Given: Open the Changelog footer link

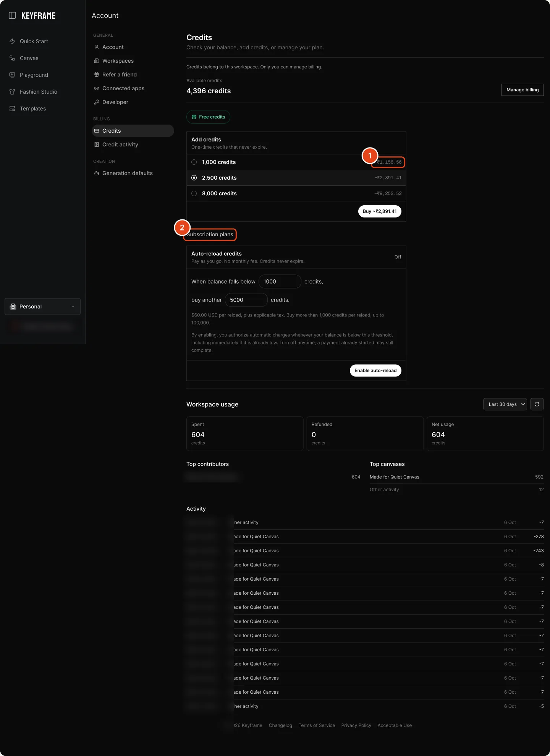Looking at the screenshot, I should click(x=280, y=725).
